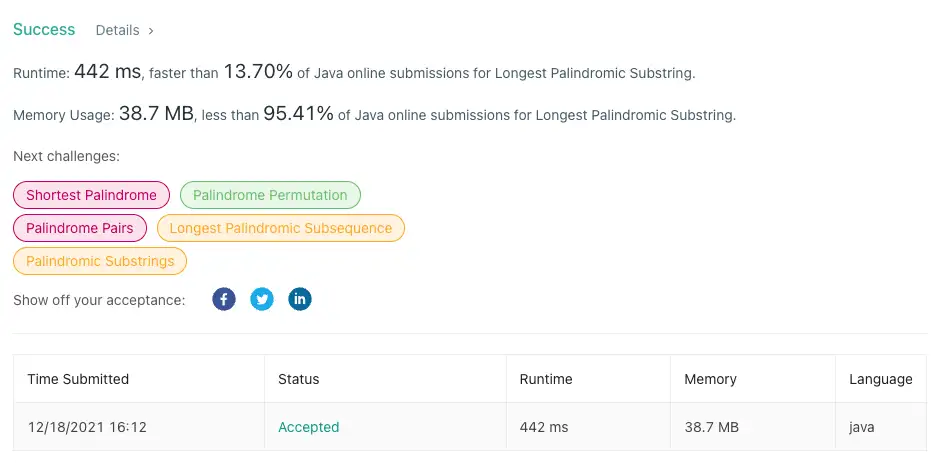Viewport: 937px width, 463px height.
Task: Select the Memory column header
Action: (x=711, y=379)
